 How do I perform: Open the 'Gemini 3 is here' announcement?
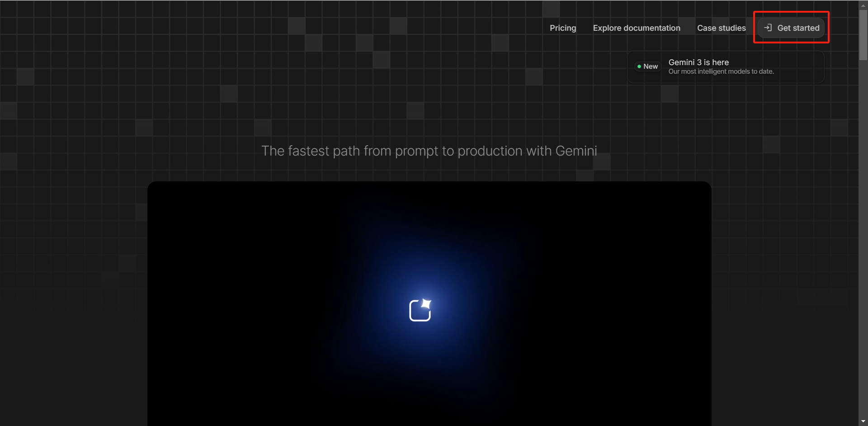698,62
